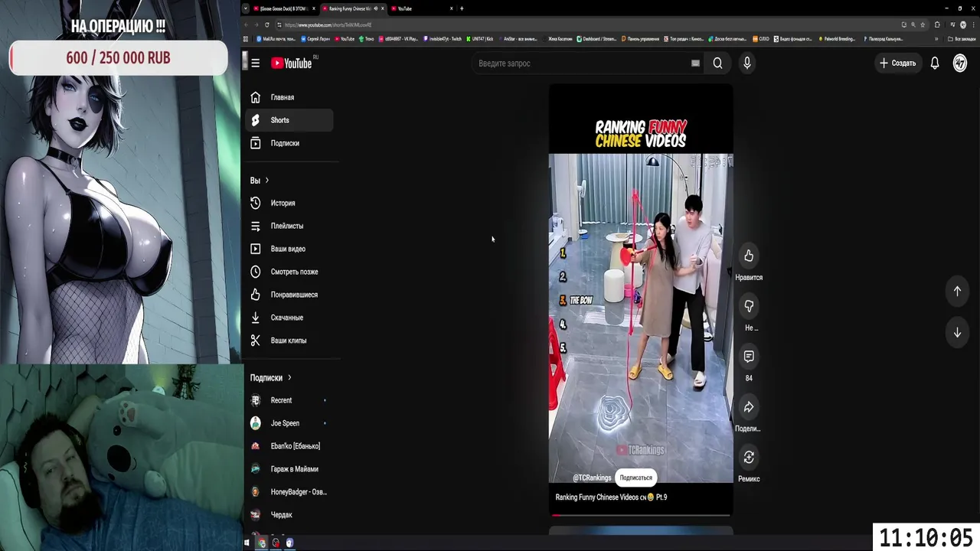
Task: Click the Short title Ranking Funny Chinese Videos Pt.9
Action: pyautogui.click(x=611, y=497)
